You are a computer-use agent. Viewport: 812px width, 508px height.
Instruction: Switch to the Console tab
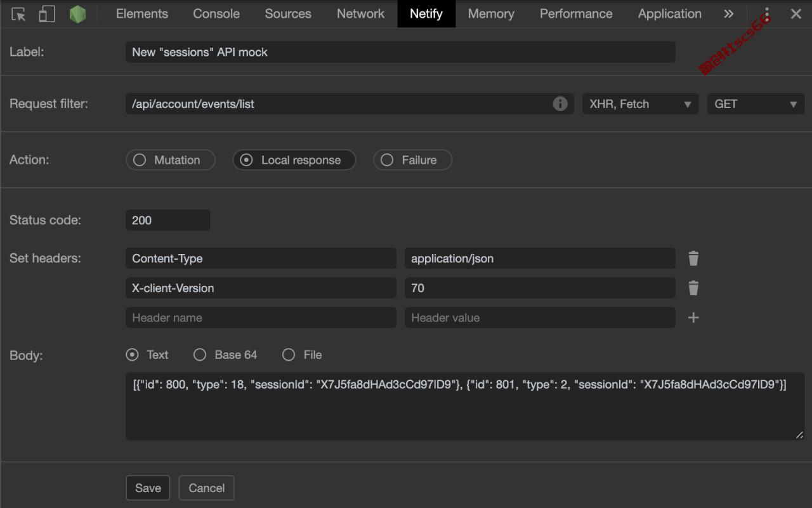pyautogui.click(x=216, y=14)
